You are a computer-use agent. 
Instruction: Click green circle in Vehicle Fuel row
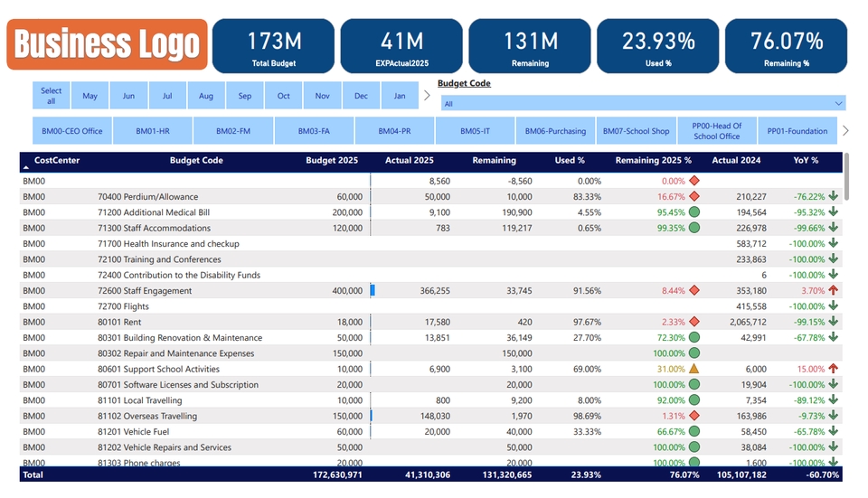(694, 432)
